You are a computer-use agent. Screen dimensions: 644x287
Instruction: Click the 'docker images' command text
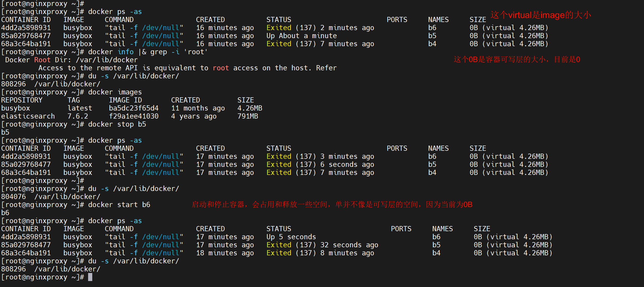pyautogui.click(x=115, y=92)
